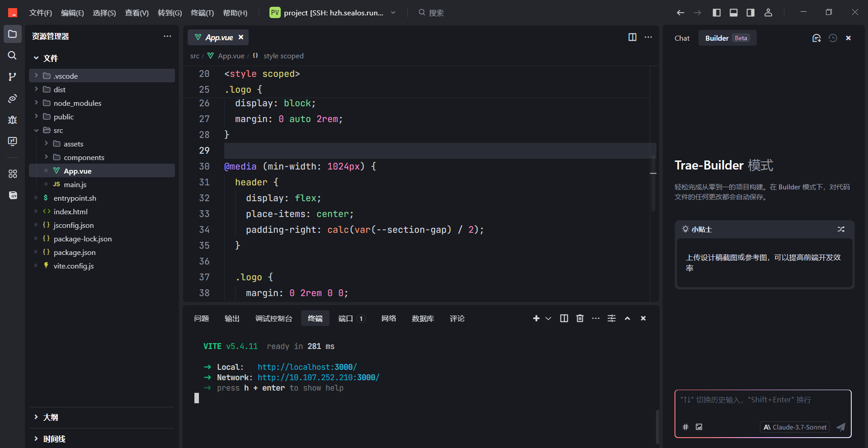The image size is (868, 448).
Task: Send the chat message
Action: (x=841, y=427)
